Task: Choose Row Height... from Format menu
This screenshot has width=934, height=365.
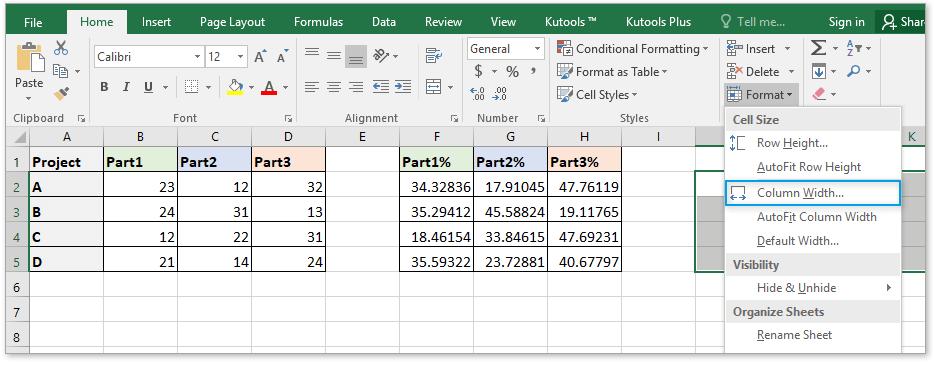Action: point(812,143)
